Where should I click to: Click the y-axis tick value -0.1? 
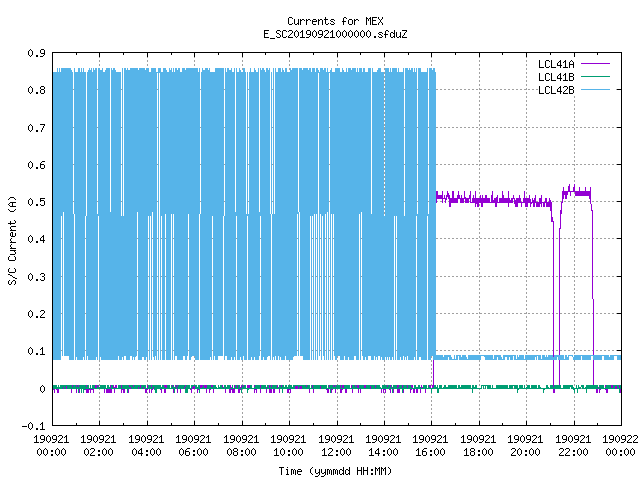coord(33,426)
